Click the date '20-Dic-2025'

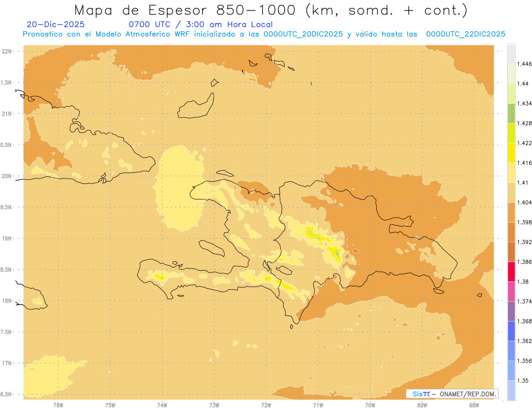55,24
